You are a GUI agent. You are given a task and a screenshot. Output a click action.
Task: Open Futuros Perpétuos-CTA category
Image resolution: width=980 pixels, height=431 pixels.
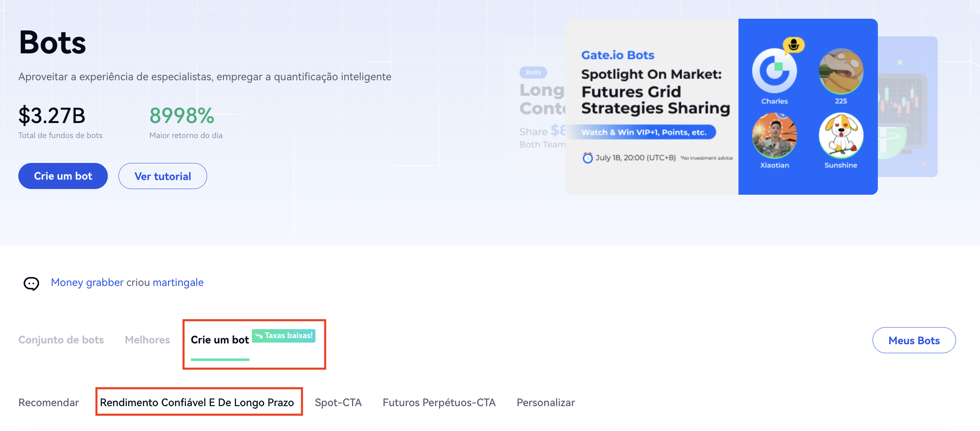tap(439, 402)
